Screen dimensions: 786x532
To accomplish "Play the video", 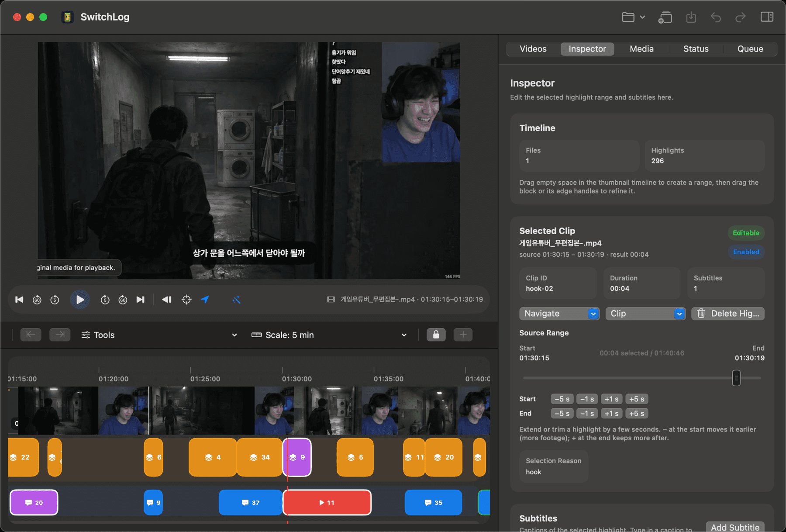I will [80, 300].
